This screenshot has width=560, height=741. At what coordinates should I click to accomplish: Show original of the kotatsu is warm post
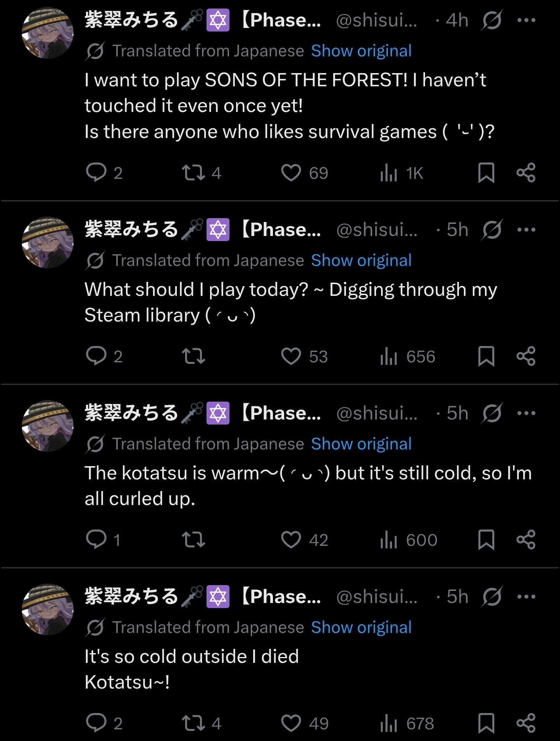[x=361, y=444]
